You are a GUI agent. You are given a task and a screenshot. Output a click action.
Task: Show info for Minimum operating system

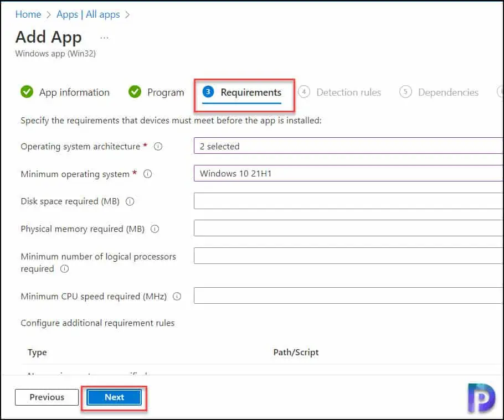147,174
